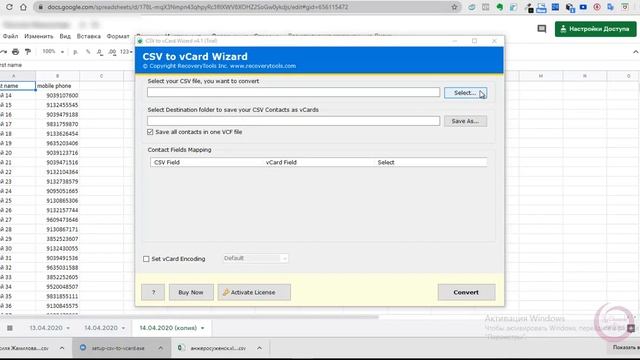The image size is (640, 360).
Task: Click Select... to choose CSV file
Action: click(x=465, y=93)
